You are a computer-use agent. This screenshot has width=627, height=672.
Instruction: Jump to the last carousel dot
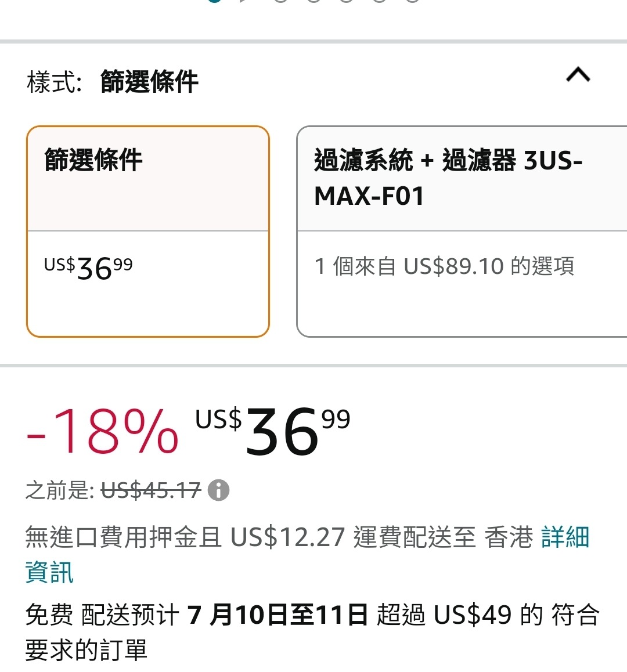412,1
